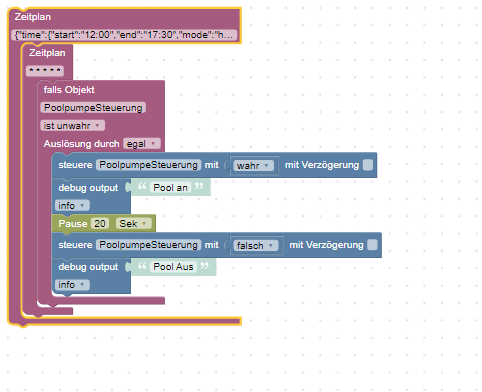Open the schedule JSON time field
Screen dimensions: 482x392
pos(124,35)
